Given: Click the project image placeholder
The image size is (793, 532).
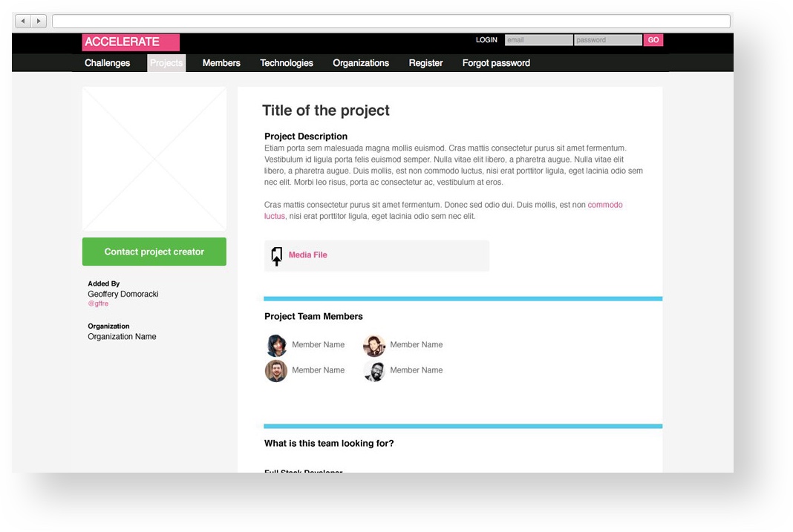Looking at the screenshot, I should pos(154,158).
